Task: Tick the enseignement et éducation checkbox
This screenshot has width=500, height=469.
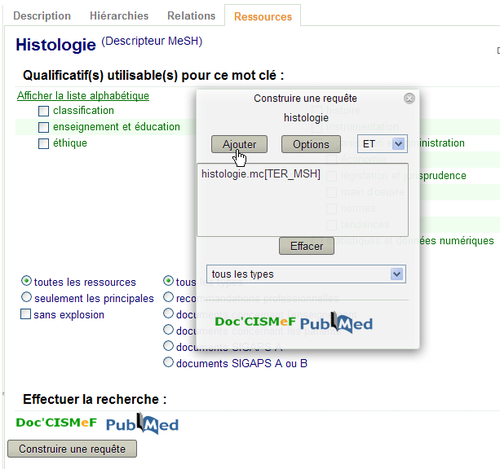Action: [43, 127]
